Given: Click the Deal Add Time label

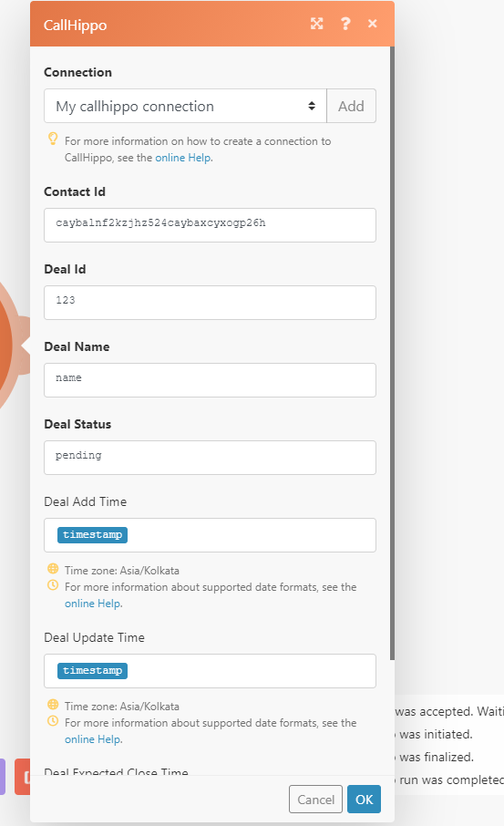Looking at the screenshot, I should click(x=86, y=501).
